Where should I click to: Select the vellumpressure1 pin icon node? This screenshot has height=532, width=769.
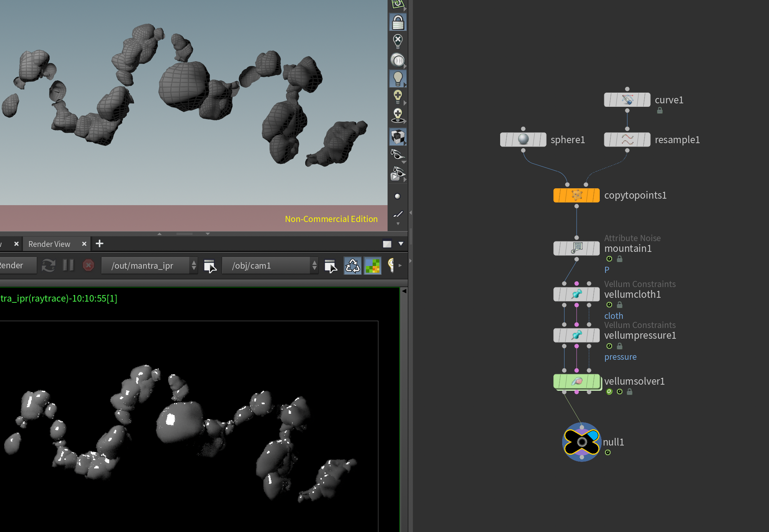coord(576,335)
